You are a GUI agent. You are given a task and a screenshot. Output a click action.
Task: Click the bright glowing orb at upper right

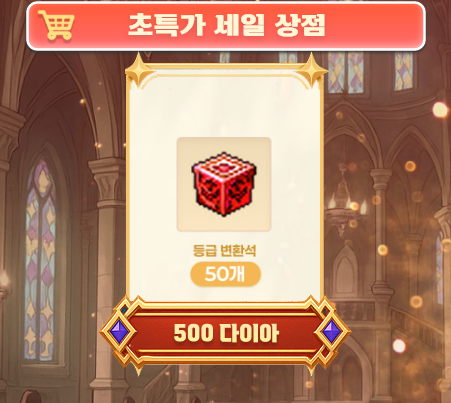point(440,110)
